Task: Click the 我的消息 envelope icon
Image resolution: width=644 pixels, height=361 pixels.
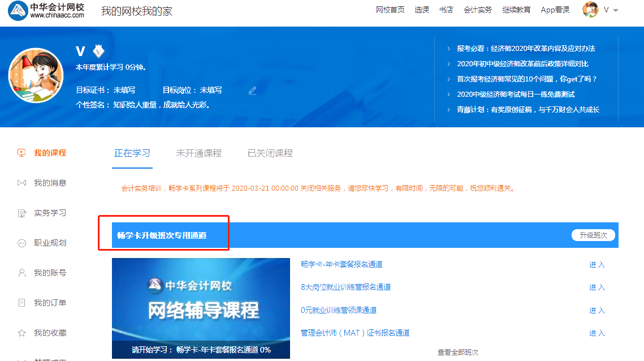Action: (21, 183)
